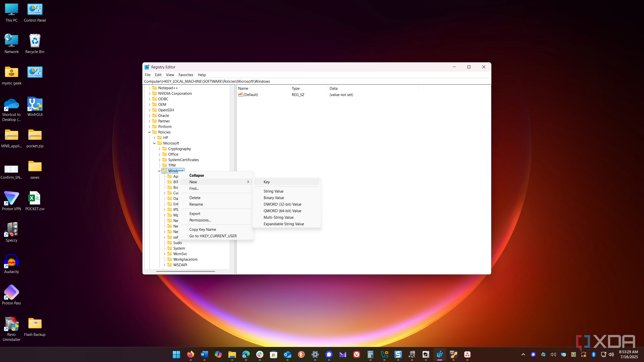Choose DWORD (32-bit) Value
This screenshot has height=362, width=644.
point(287,204)
